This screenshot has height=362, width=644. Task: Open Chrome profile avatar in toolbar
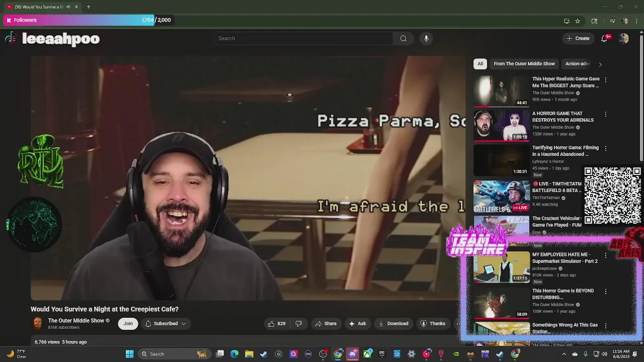625,21
